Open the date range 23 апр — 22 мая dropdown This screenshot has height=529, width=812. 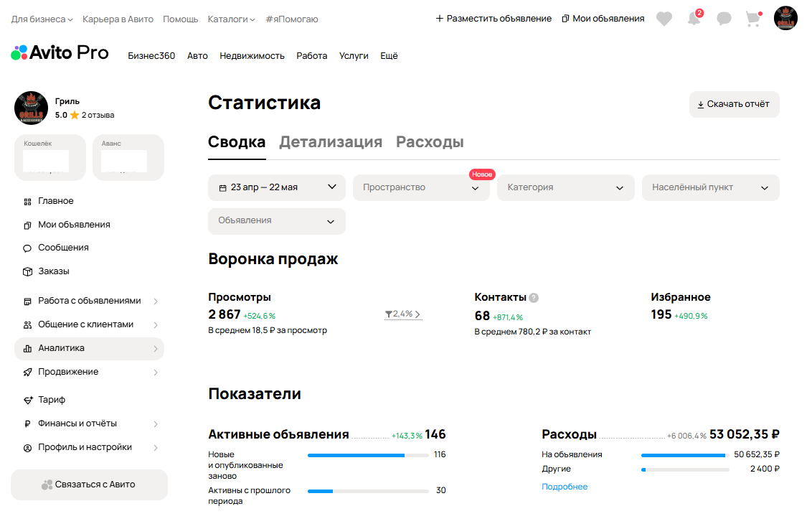[277, 187]
